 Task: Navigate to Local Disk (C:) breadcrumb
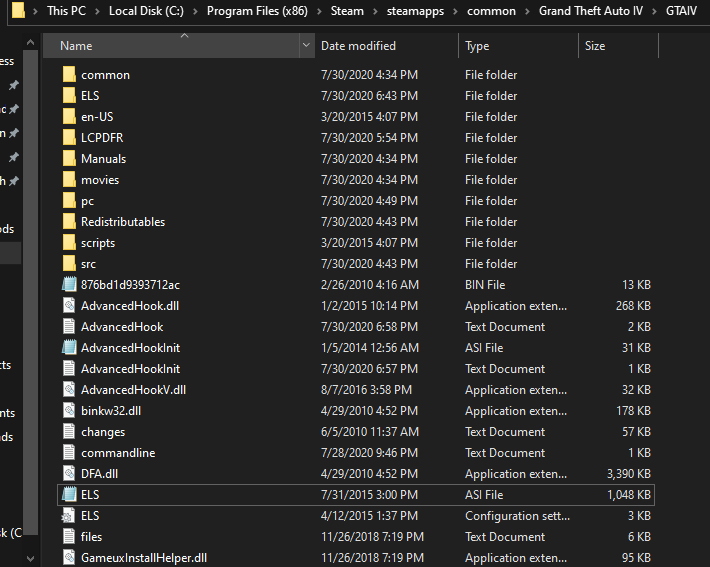146,11
